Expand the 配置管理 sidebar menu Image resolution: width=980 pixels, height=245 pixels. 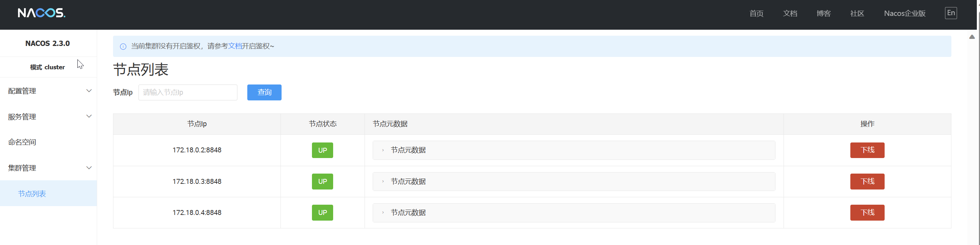[48, 91]
